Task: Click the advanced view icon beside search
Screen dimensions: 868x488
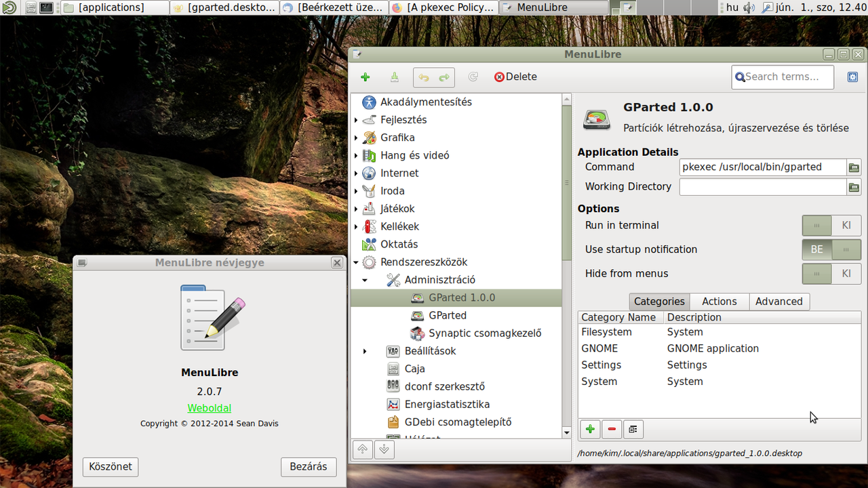Action: 852,77
